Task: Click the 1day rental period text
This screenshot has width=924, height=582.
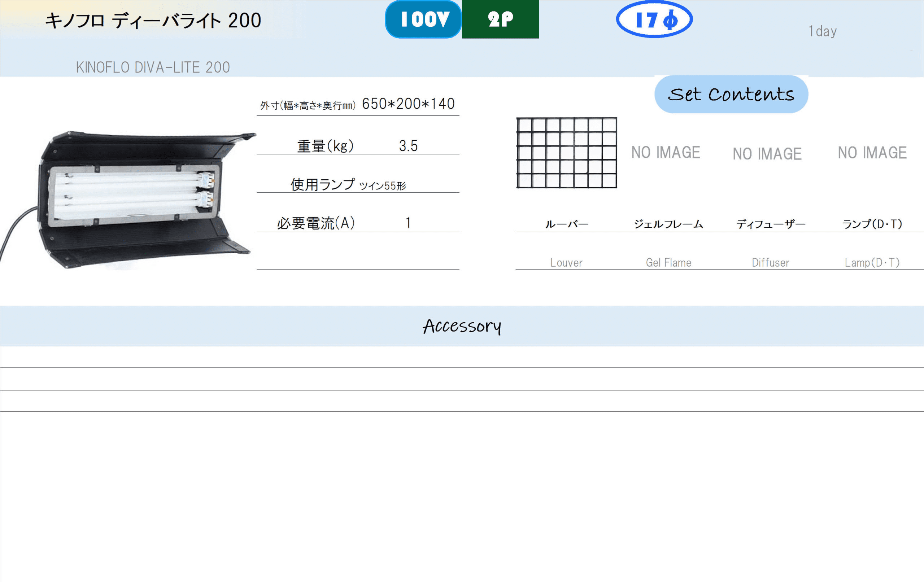Action: [822, 31]
